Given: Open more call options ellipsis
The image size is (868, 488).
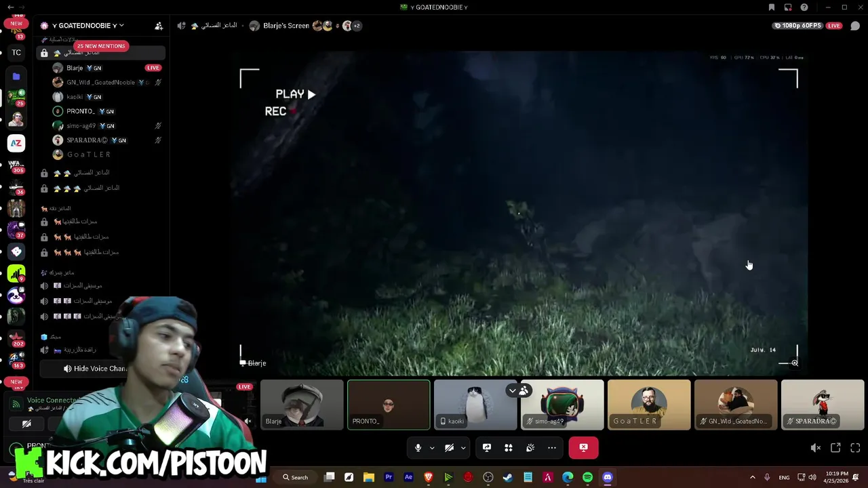Looking at the screenshot, I should (x=552, y=447).
